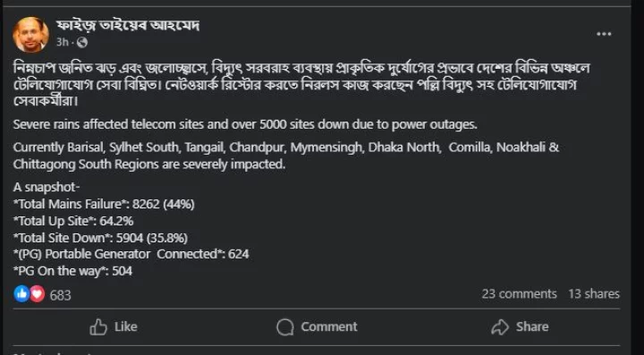Click the red heart reaction icon
Image resolution: width=644 pixels, height=355 pixels.
pos(37,294)
